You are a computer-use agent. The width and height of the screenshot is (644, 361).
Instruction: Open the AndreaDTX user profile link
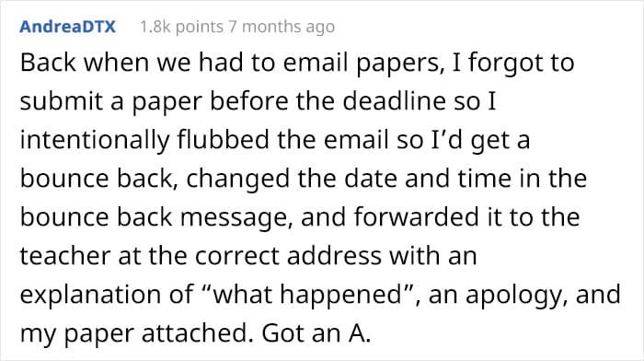click(x=68, y=27)
